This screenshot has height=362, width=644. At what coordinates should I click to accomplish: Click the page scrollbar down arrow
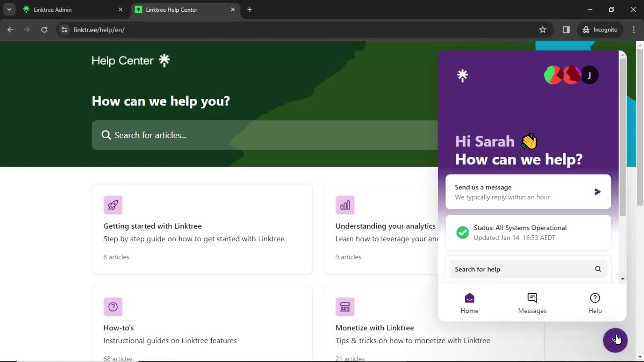point(640,357)
